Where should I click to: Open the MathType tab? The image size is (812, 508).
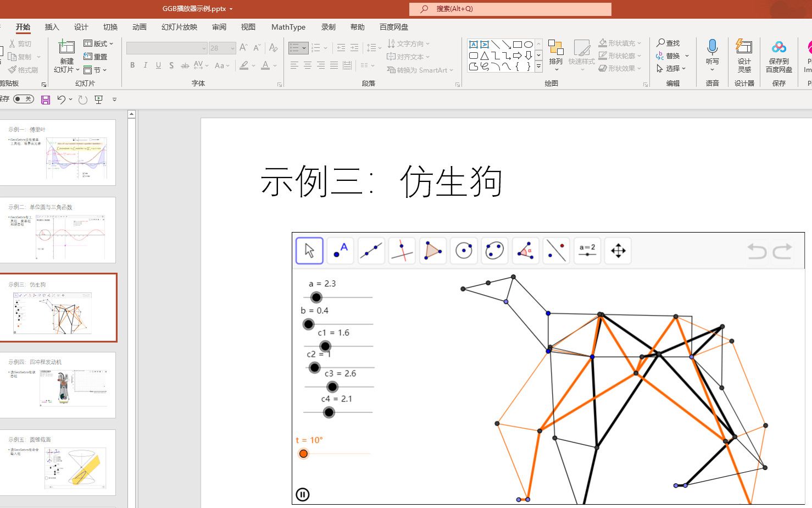(288, 27)
